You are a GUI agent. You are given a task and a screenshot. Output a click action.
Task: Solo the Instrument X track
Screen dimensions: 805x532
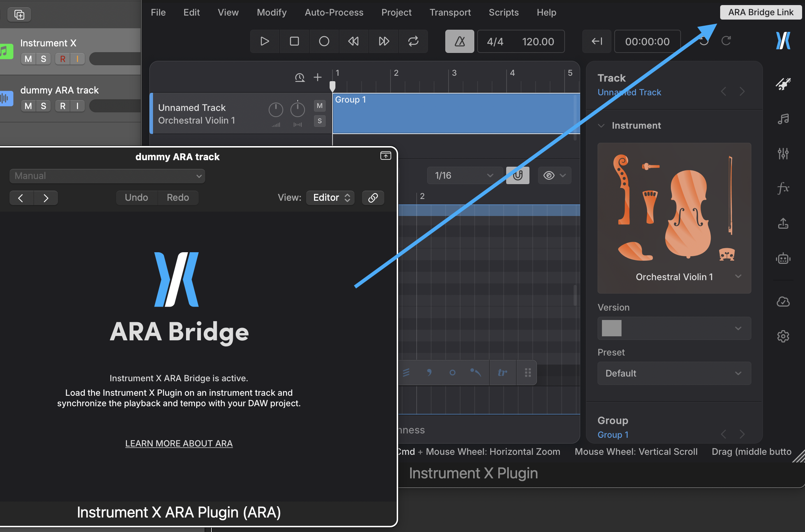coord(44,59)
